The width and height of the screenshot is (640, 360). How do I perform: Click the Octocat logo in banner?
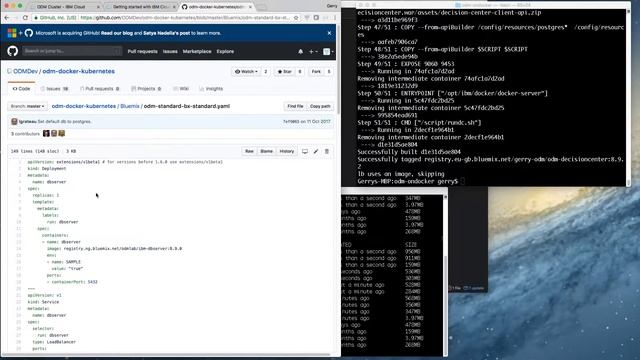[29, 33]
